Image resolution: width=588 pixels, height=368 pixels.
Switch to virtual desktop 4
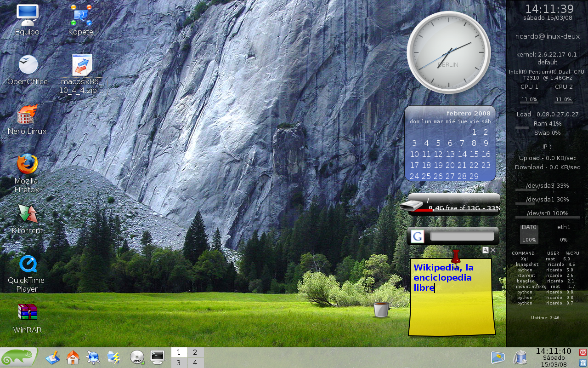tap(195, 363)
